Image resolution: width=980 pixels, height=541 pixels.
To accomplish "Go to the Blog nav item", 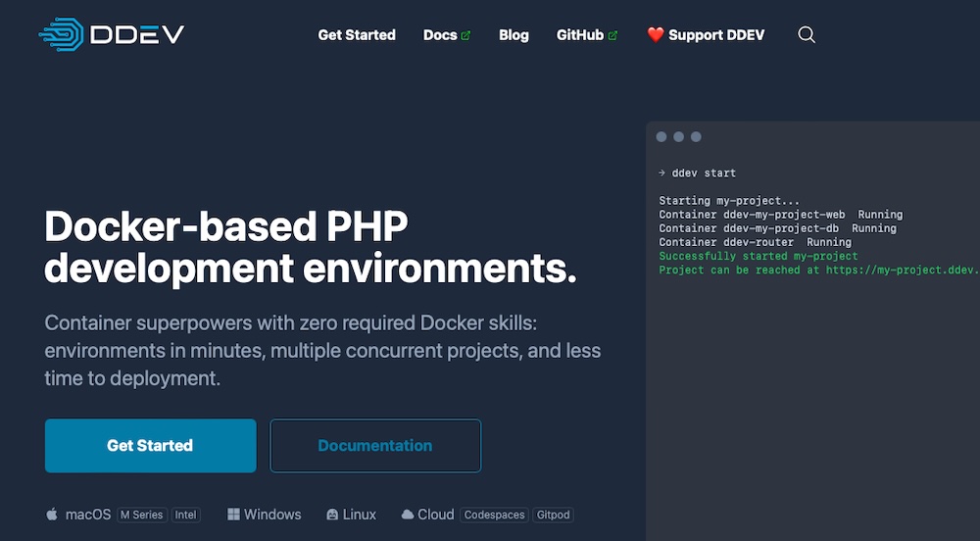I will (514, 35).
